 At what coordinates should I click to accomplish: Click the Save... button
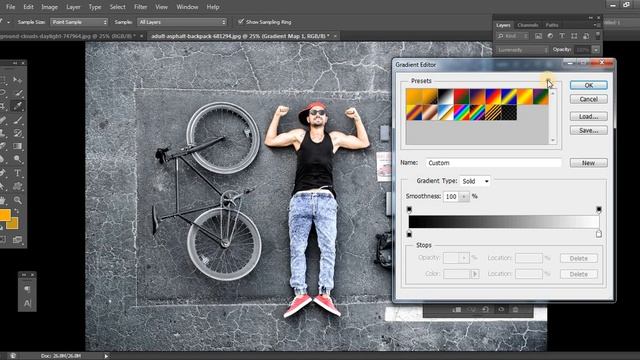pos(589,130)
